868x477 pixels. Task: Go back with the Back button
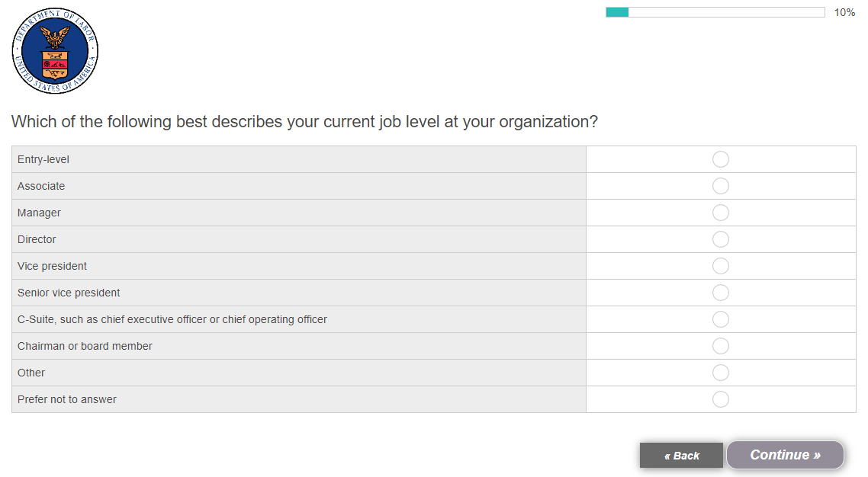[x=681, y=456]
